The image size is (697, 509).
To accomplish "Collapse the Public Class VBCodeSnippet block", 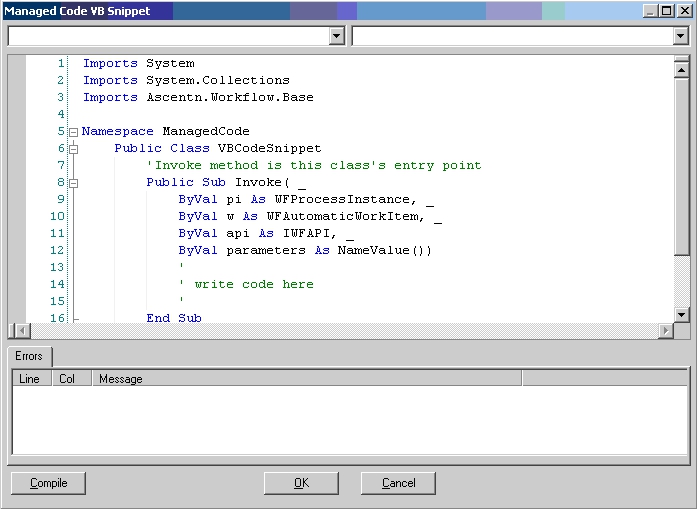I will (74, 149).
